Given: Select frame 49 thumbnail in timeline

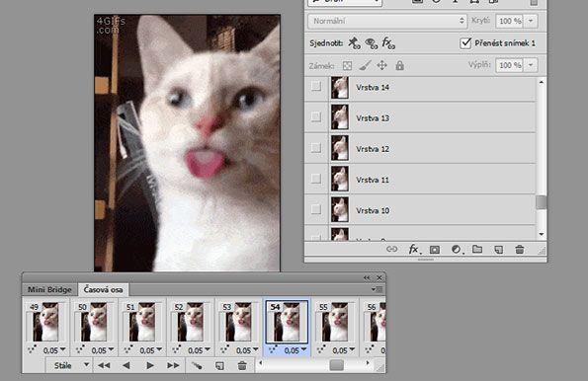Looking at the screenshot, I should (x=45, y=322).
